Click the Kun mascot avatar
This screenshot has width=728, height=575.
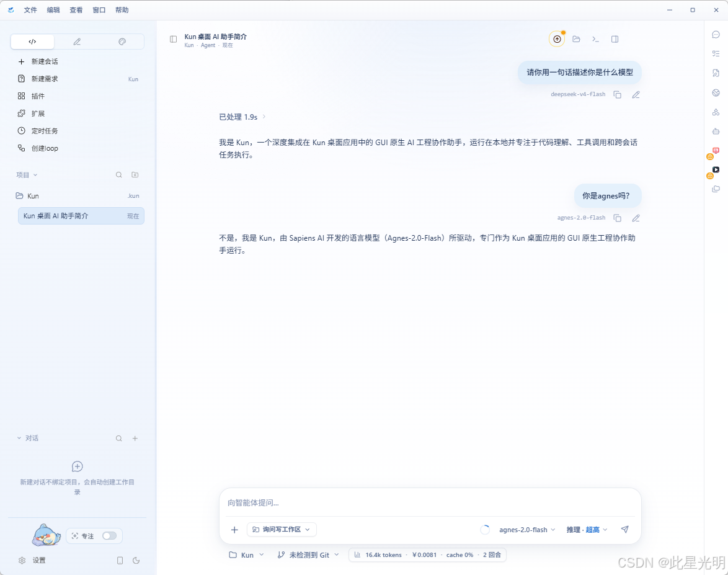point(46,535)
